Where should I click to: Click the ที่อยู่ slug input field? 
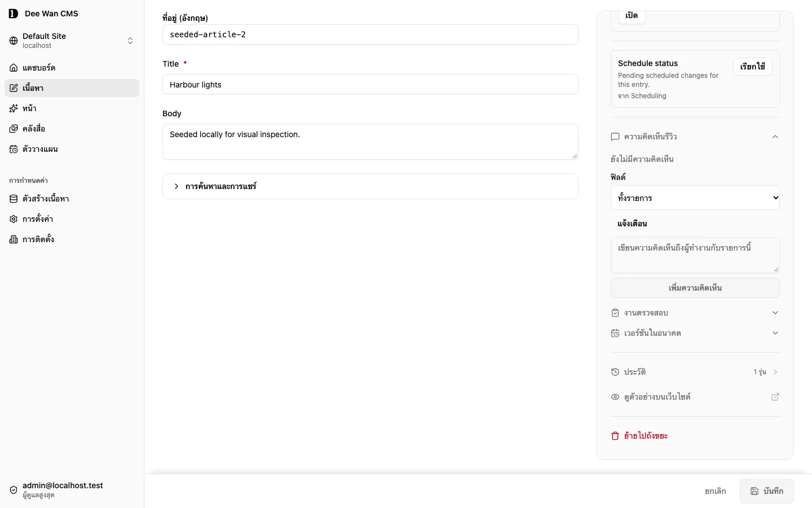(370, 34)
